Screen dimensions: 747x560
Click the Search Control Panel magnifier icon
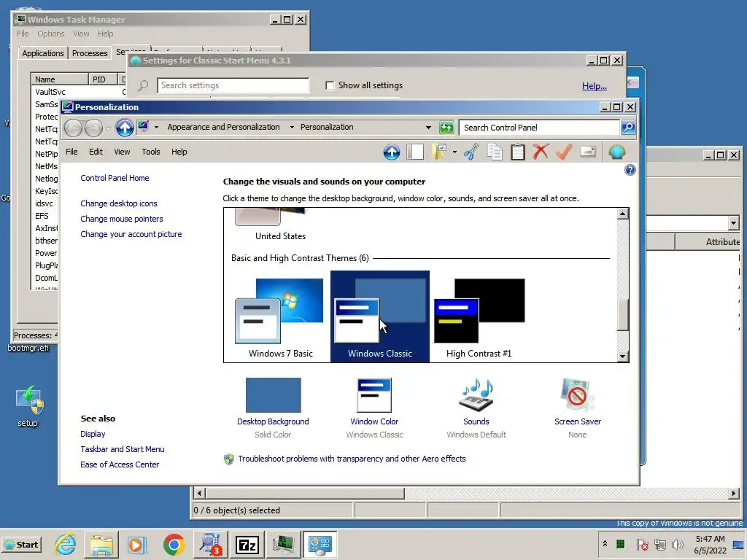(x=628, y=128)
